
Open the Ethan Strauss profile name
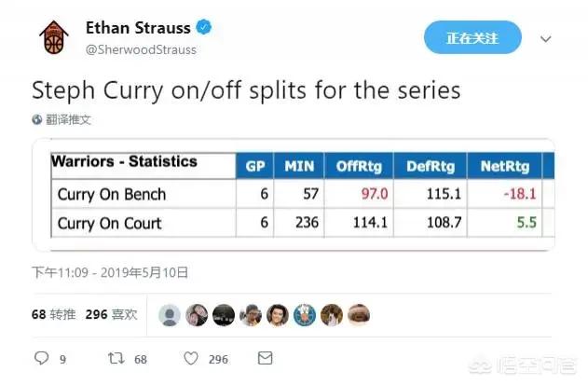coord(138,28)
